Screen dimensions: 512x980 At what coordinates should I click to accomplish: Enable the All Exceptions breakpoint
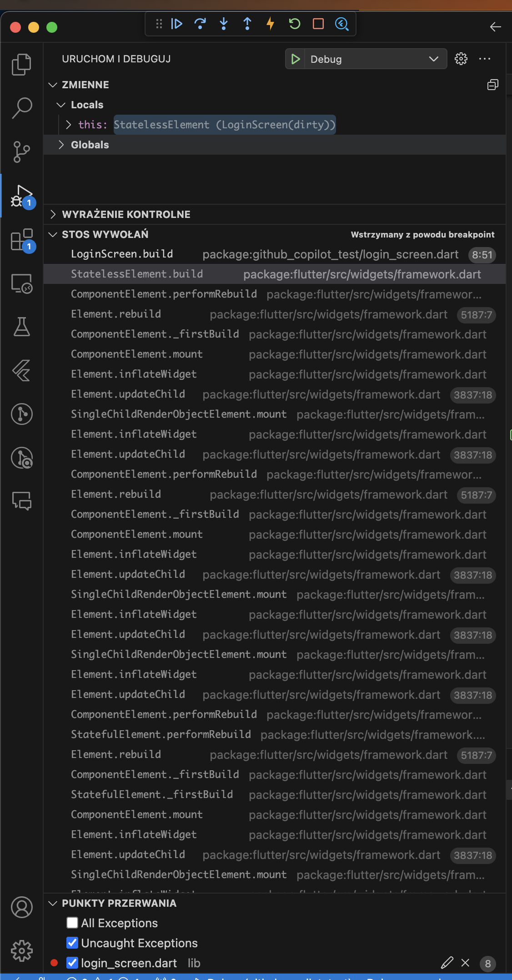[x=72, y=923]
